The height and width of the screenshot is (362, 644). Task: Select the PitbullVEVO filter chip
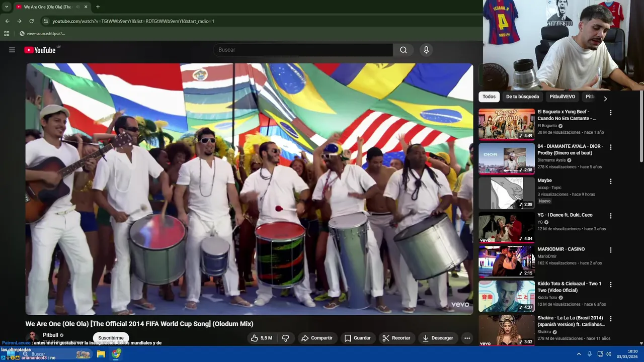coord(562,97)
